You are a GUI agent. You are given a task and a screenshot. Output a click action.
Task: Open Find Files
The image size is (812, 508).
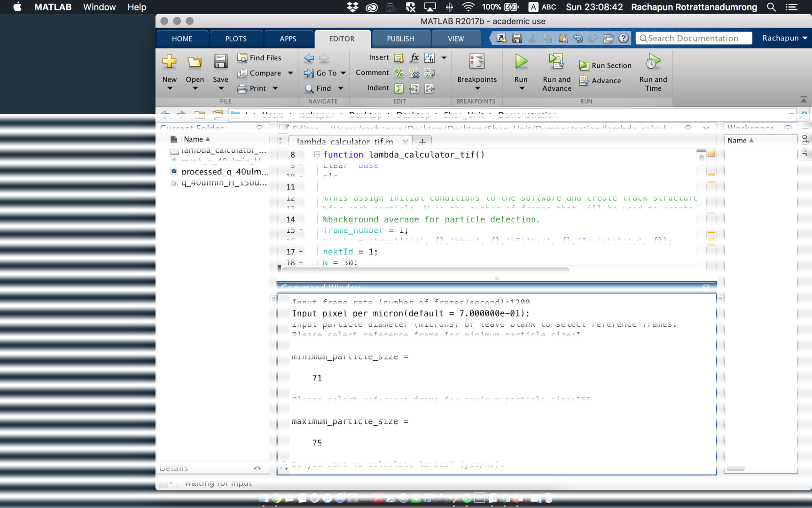(260, 57)
